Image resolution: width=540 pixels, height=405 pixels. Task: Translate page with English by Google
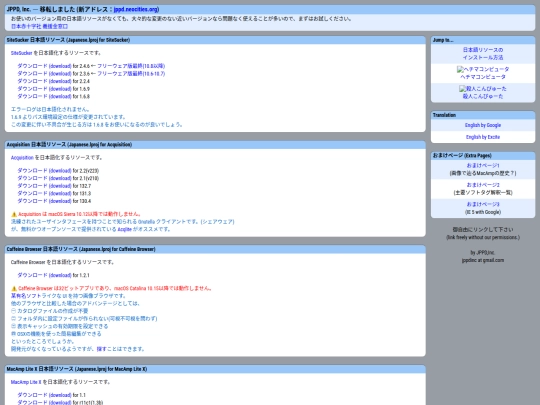pyautogui.click(x=483, y=125)
